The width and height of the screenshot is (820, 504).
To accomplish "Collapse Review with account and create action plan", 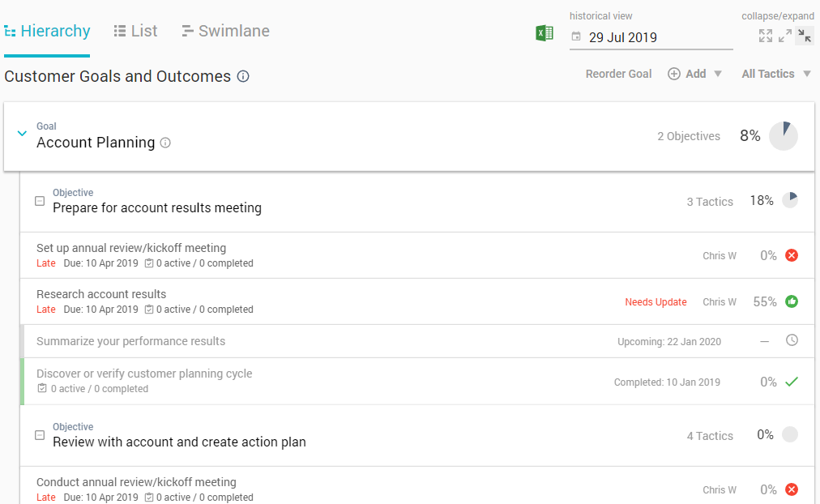I will point(40,435).
